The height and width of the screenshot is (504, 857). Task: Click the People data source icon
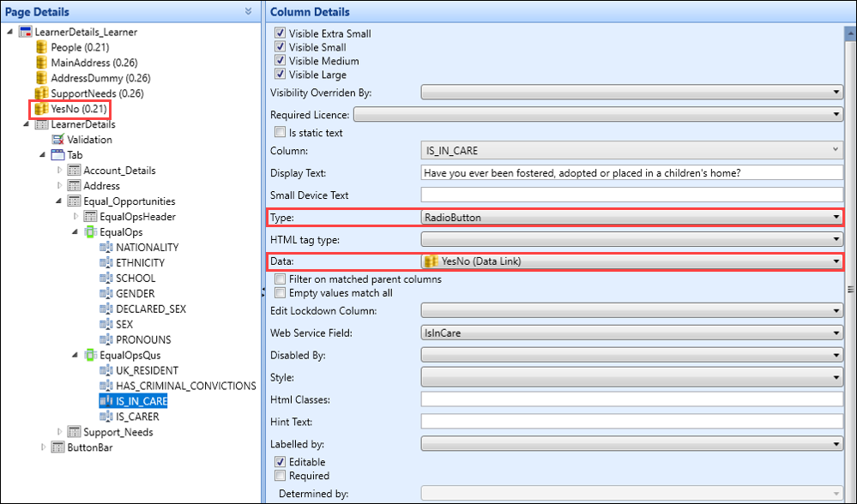(41, 47)
